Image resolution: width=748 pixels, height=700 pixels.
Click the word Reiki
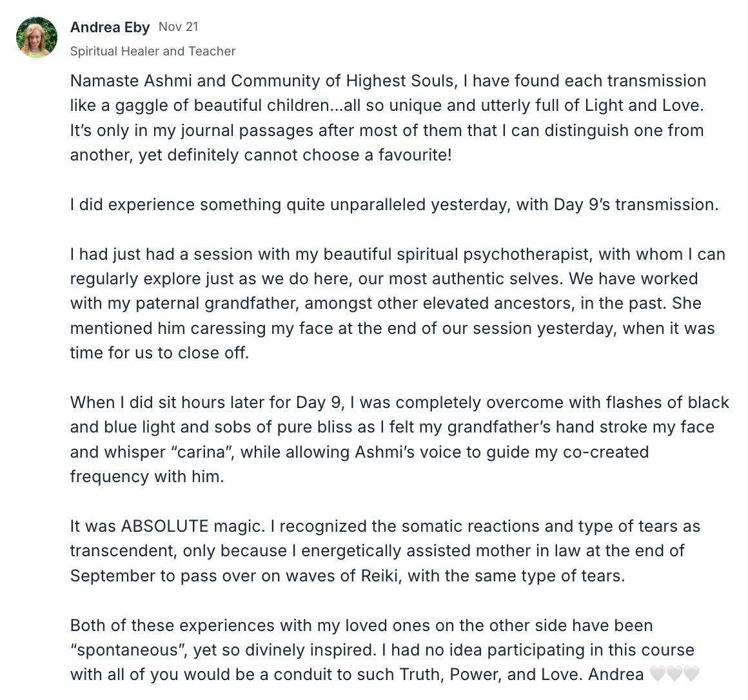click(x=379, y=576)
